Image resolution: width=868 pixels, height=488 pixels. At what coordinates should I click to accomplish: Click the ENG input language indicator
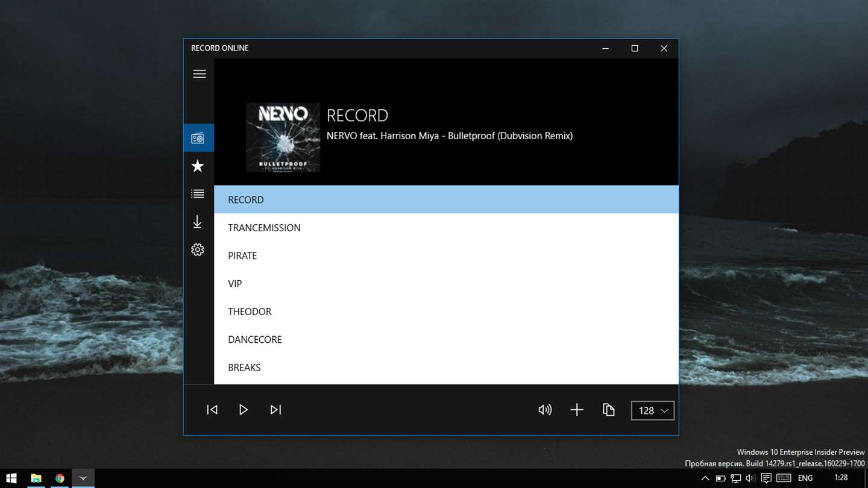(805, 478)
